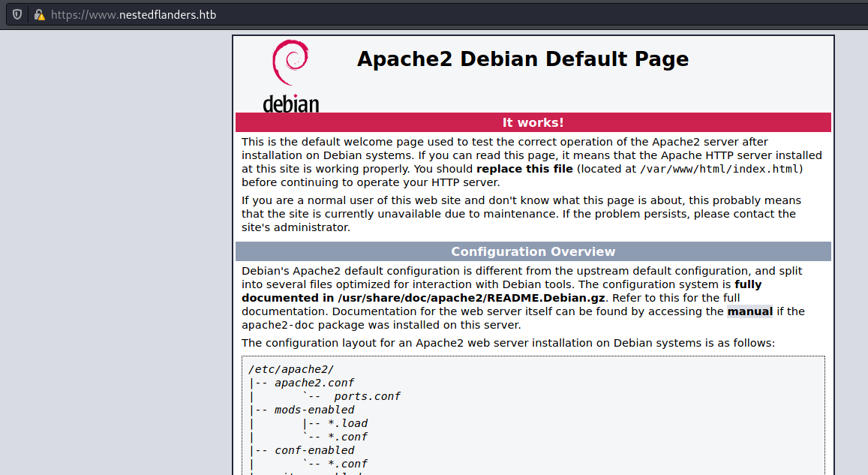Select the Apache2 Debian Default Page heading

point(523,59)
